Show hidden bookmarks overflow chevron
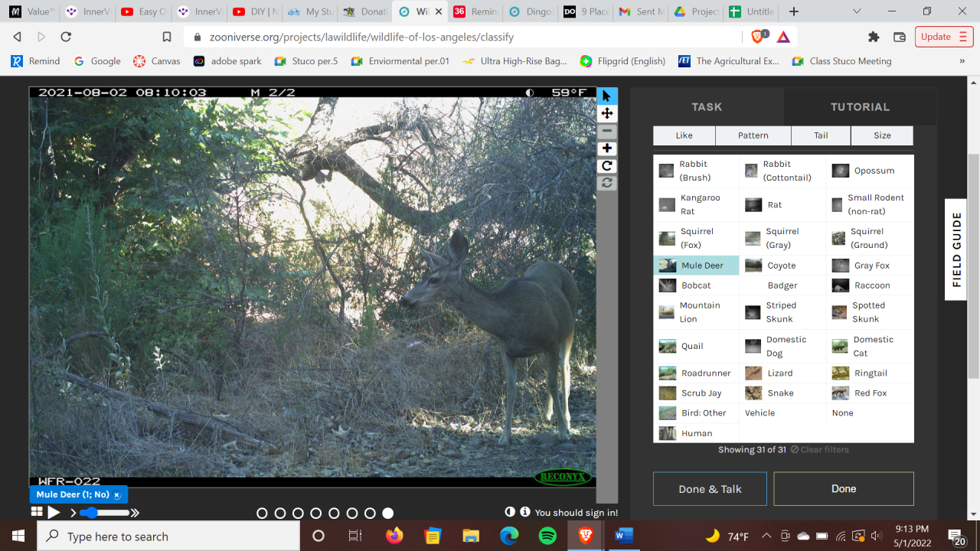This screenshot has width=980, height=551. [962, 61]
